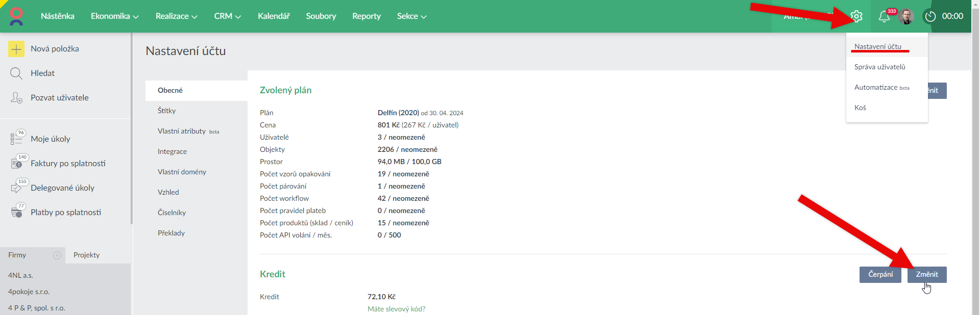Start the time tracker stopwatch
The width and height of the screenshot is (980, 315).
(930, 16)
